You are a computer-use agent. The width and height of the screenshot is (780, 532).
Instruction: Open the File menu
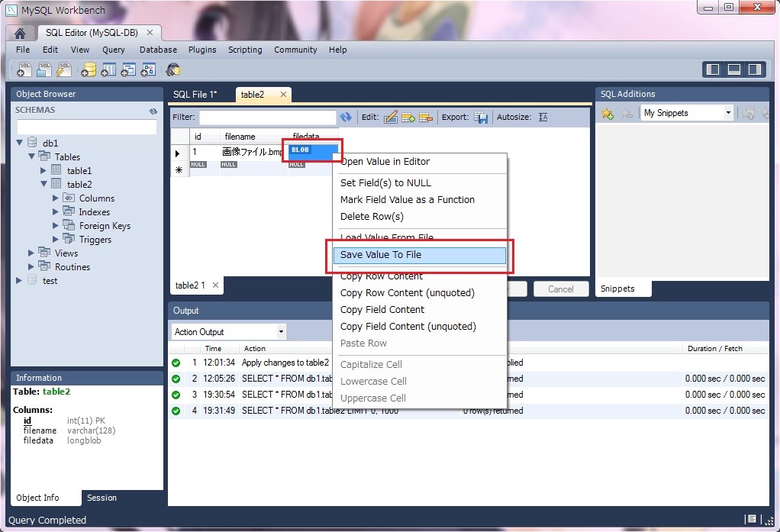point(23,50)
